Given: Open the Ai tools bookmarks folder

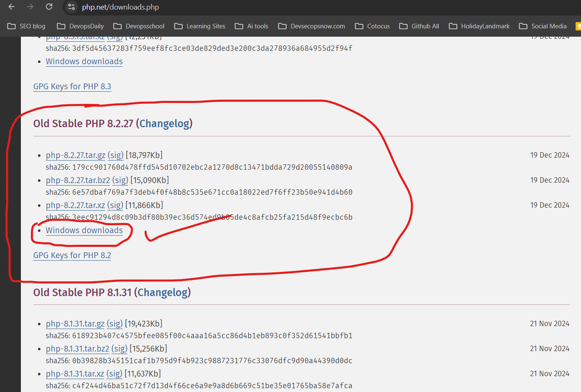Looking at the screenshot, I should 251,26.
